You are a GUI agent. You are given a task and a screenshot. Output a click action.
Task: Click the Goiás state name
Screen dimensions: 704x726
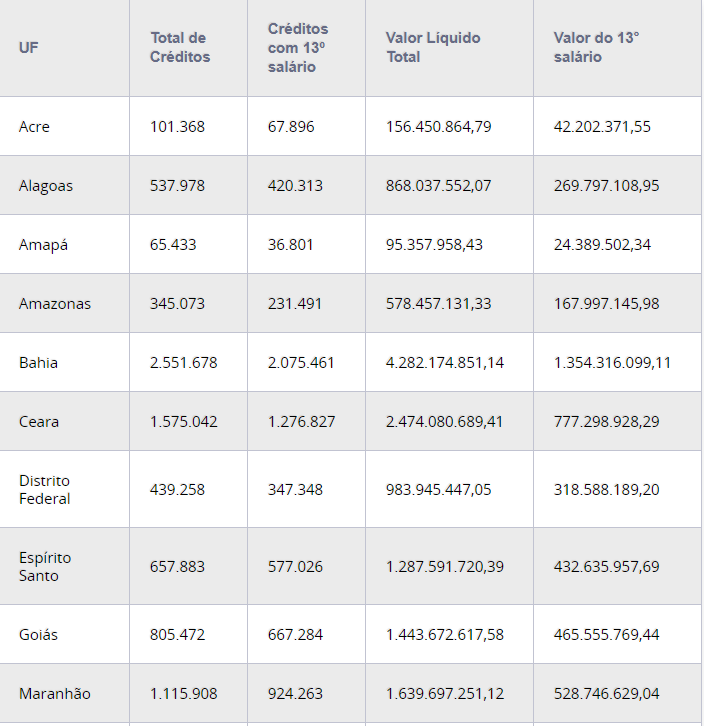click(39, 635)
